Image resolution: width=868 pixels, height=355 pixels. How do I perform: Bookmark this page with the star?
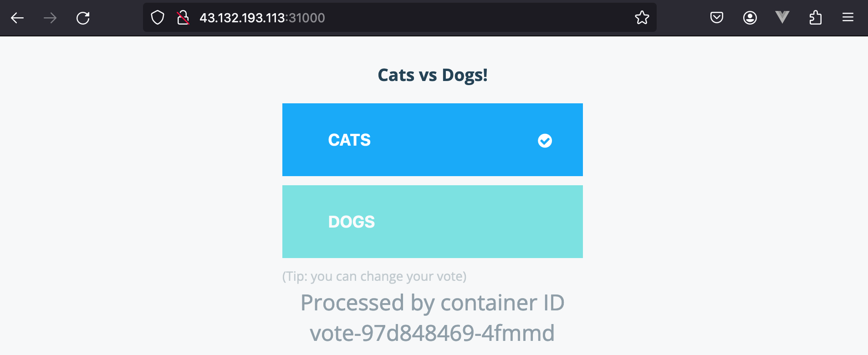click(642, 18)
